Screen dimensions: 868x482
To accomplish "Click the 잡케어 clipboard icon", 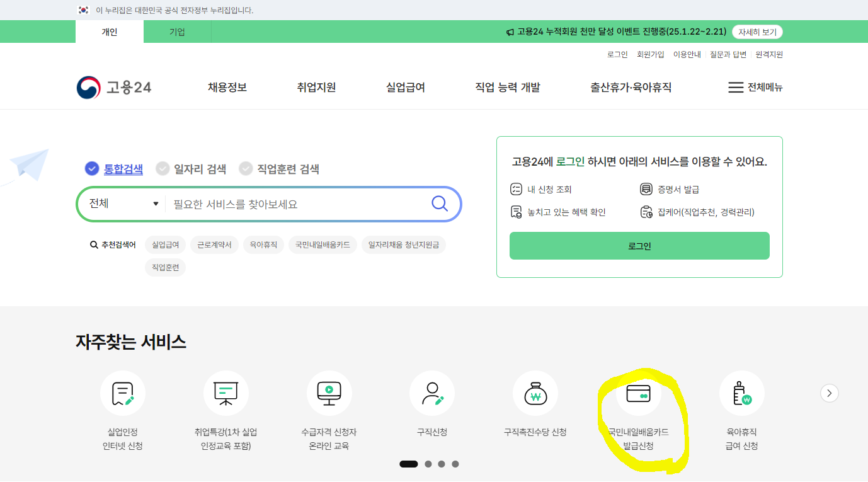I will 646,212.
